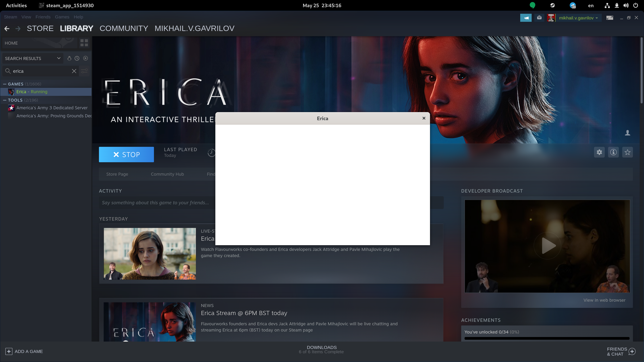
Task: Open the Friends menu
Action: tap(43, 17)
